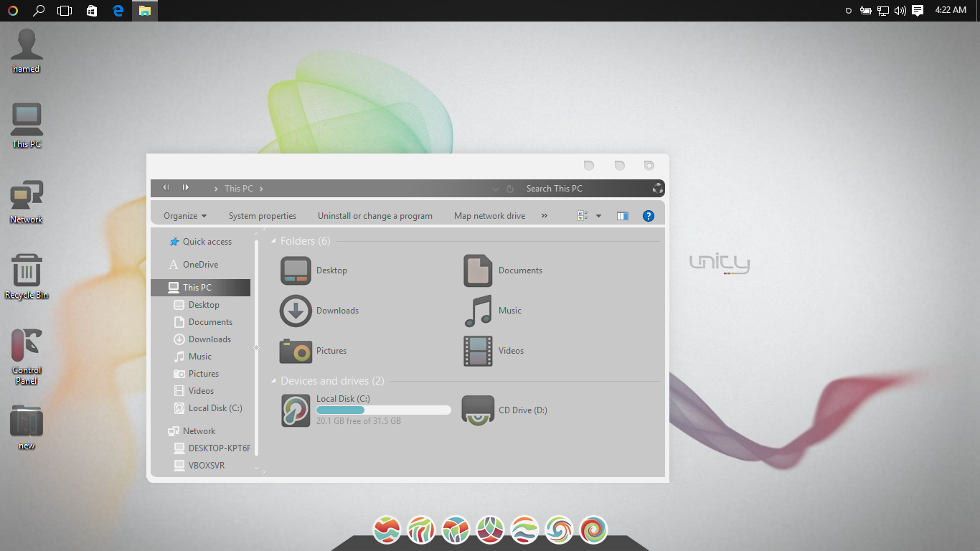Open the view options dropdown arrow
980x551 pixels.
click(598, 216)
